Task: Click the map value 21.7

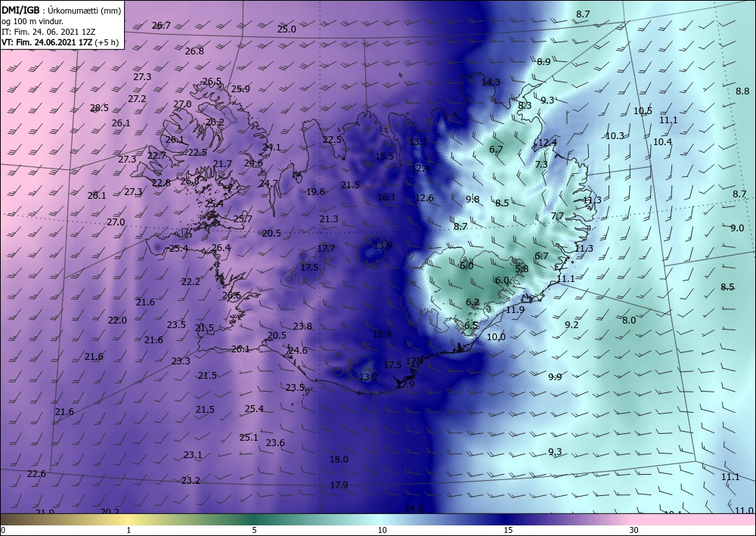Action: [x=222, y=164]
